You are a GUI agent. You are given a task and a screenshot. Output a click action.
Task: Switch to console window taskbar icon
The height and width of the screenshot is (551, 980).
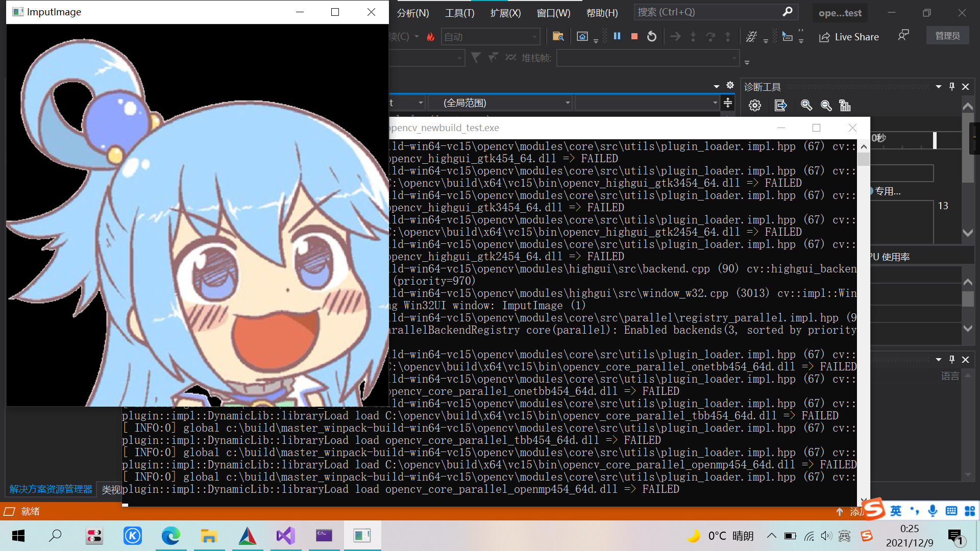click(x=324, y=536)
